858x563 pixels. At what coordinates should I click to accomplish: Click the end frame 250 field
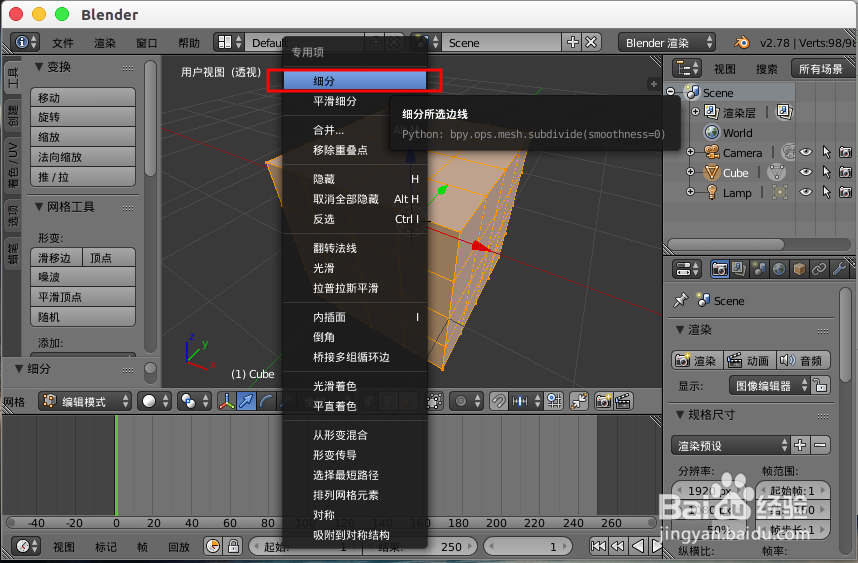click(x=419, y=546)
